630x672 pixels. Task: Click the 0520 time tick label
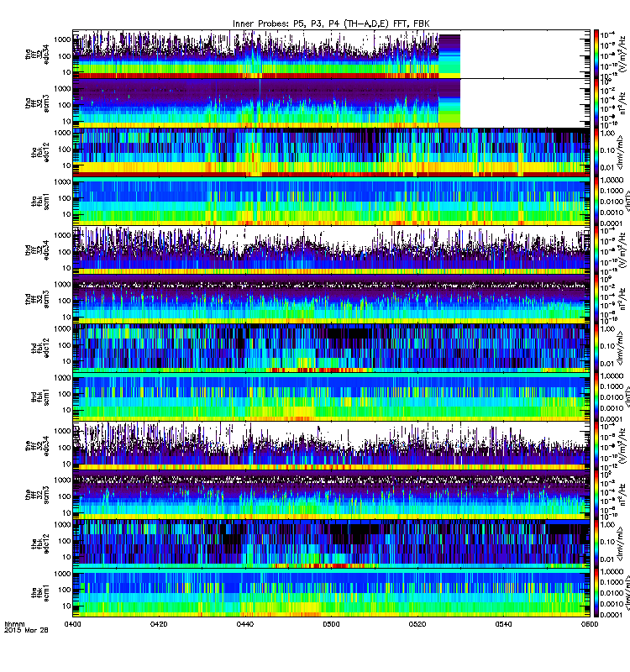click(x=417, y=624)
